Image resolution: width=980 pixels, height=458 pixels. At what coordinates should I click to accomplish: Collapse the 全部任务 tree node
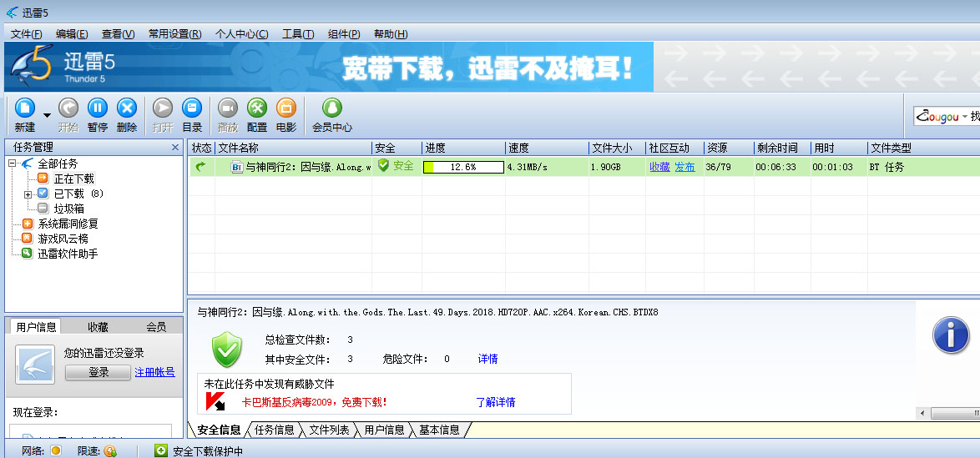coord(12,164)
